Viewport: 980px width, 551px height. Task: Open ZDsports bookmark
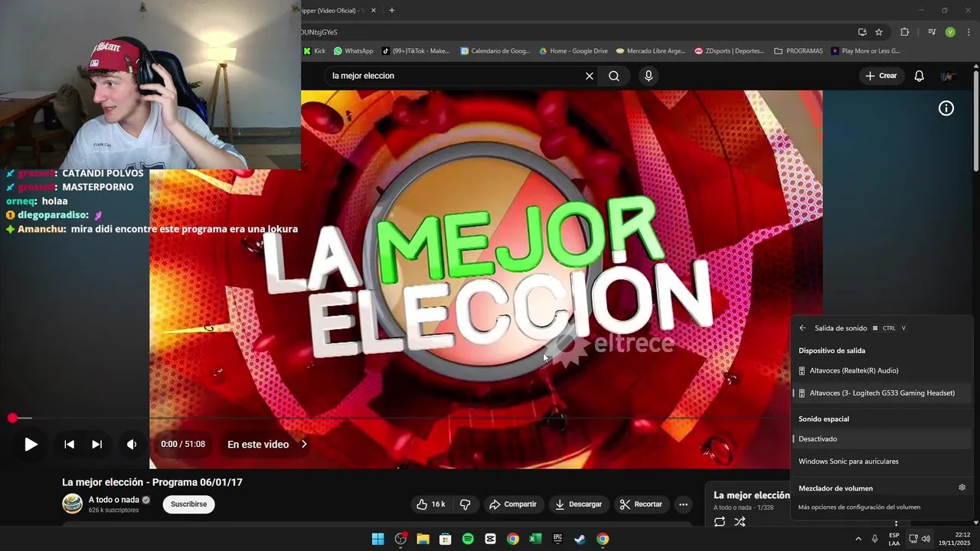coord(730,51)
